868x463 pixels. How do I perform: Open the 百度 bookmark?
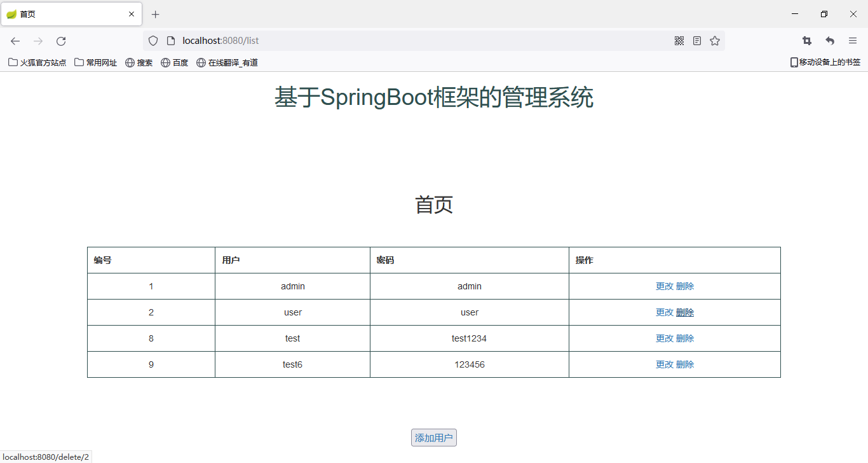point(175,62)
